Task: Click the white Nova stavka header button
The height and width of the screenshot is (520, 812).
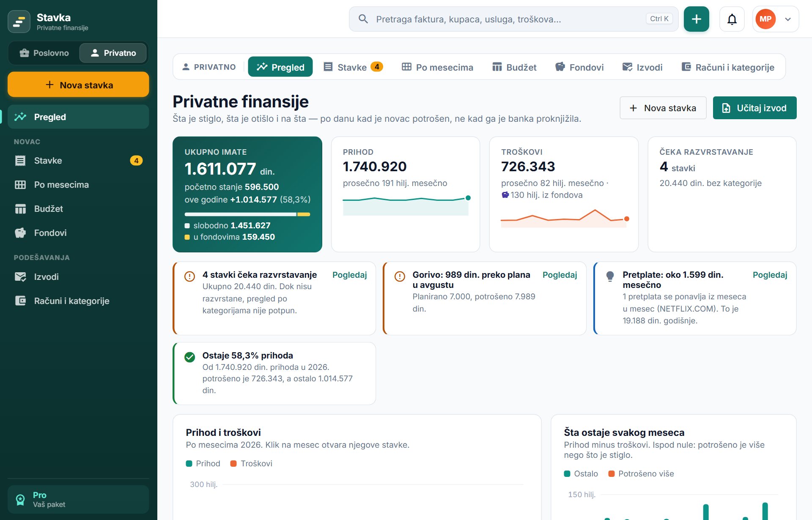Action: click(x=663, y=108)
